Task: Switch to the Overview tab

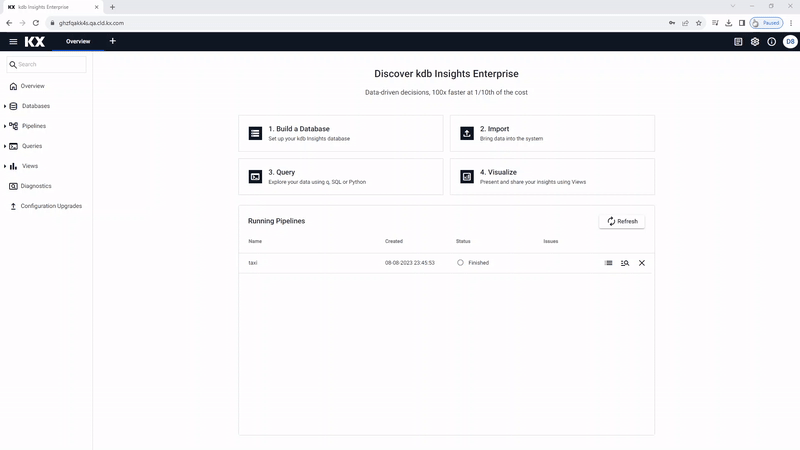Action: click(x=78, y=41)
